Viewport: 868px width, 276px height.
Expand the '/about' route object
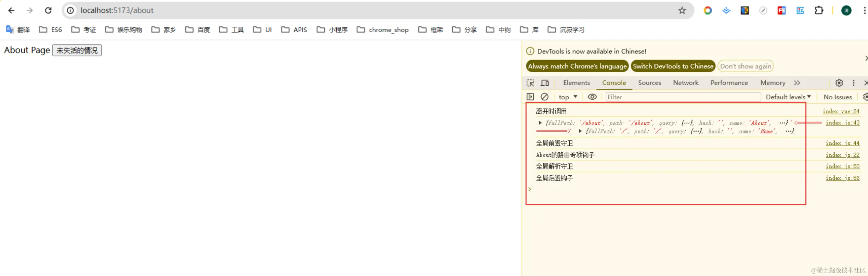pyautogui.click(x=540, y=123)
